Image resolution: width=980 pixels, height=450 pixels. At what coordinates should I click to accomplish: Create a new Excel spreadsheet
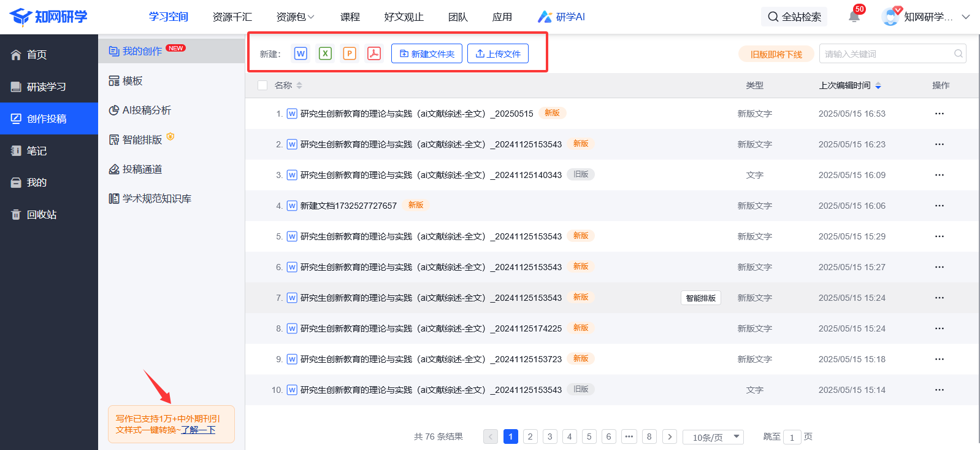[x=325, y=53]
